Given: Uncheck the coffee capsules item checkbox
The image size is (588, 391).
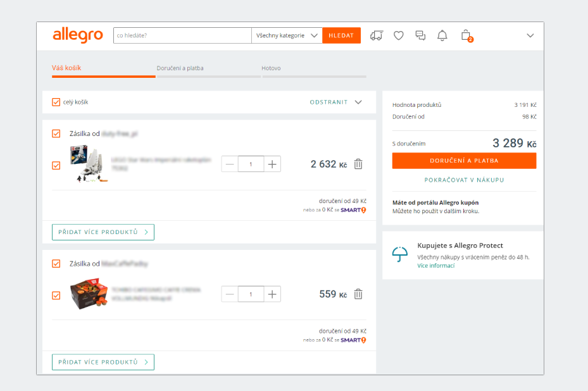Looking at the screenshot, I should coord(56,295).
